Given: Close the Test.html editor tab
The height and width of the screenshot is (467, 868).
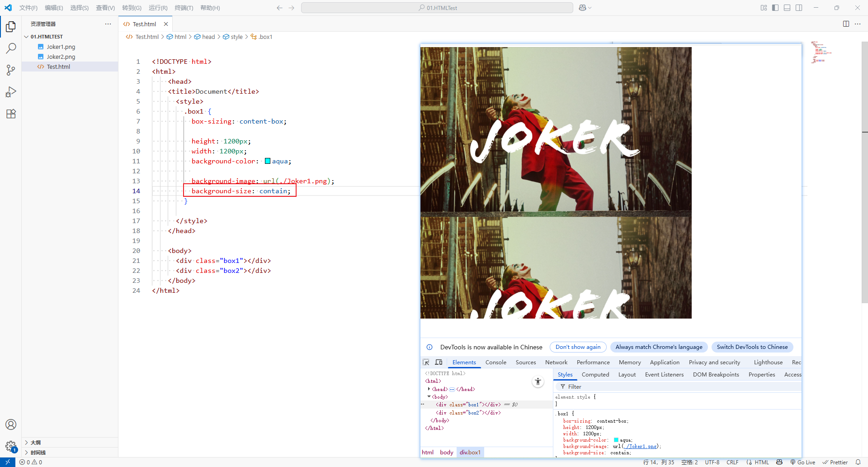Looking at the screenshot, I should coord(166,24).
